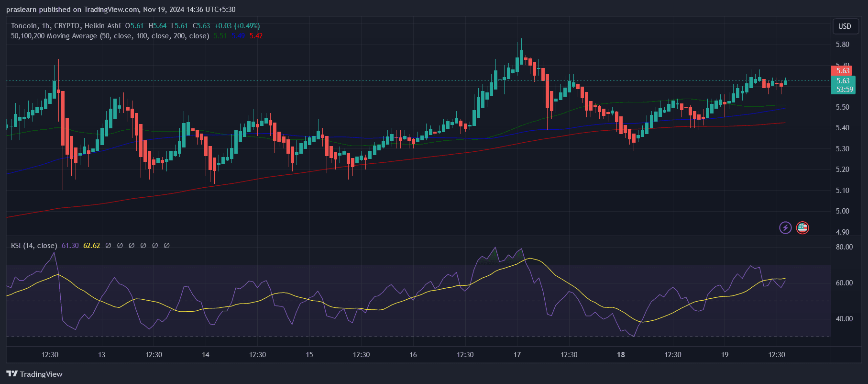Click the red 5.63 price label
Viewport: 868px width, 384px height.
click(842, 71)
